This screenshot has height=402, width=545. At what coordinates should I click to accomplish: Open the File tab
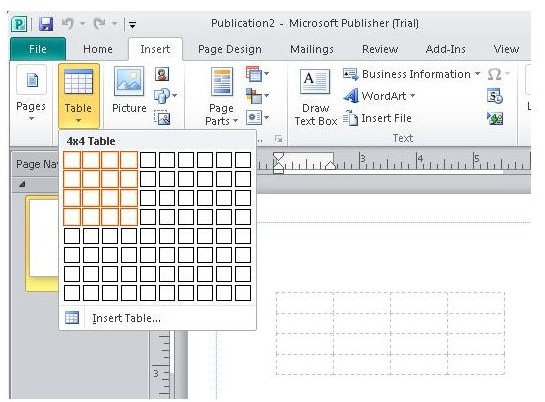tap(38, 49)
